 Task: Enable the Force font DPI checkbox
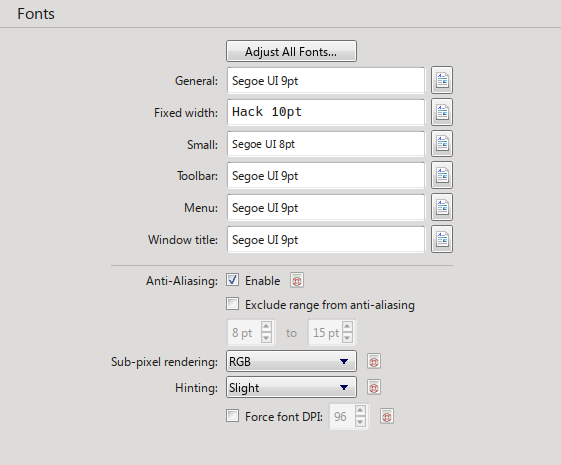point(233,416)
